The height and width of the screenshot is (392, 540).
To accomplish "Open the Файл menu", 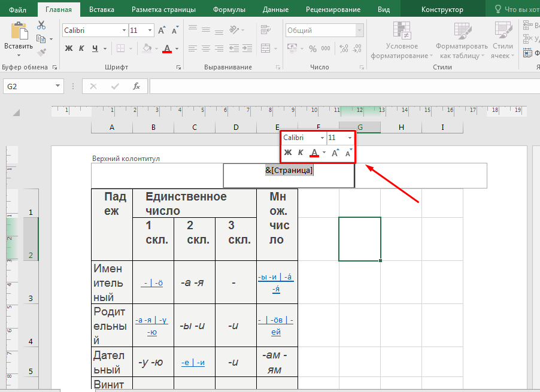I will 18,10.
